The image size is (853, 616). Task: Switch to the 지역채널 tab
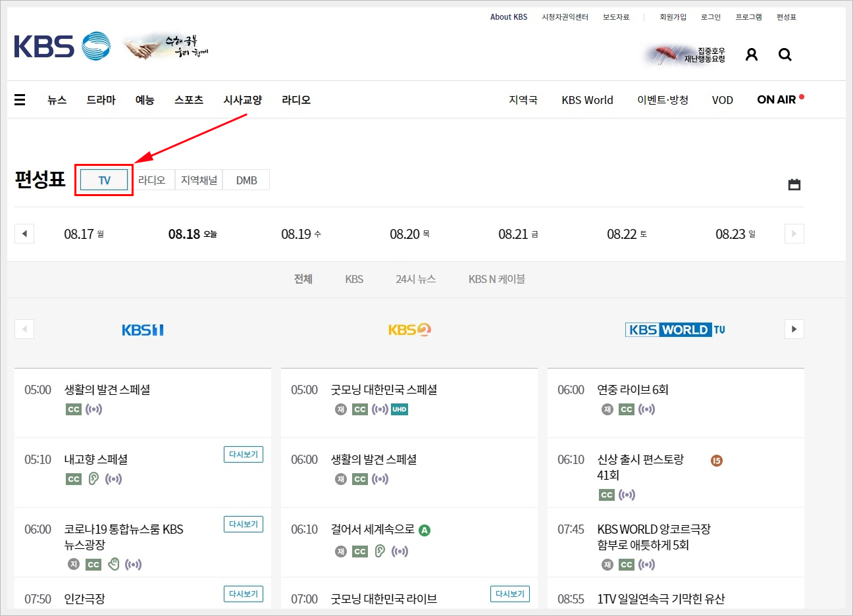[x=199, y=180]
